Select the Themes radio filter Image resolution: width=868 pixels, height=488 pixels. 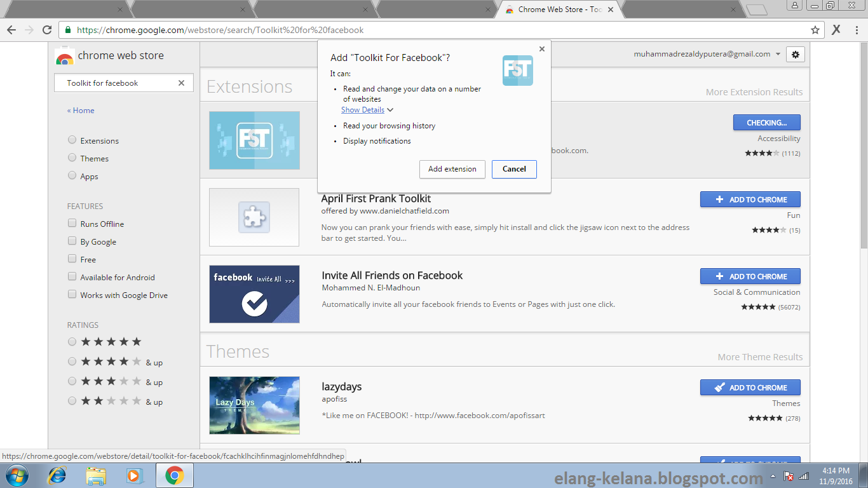point(72,158)
